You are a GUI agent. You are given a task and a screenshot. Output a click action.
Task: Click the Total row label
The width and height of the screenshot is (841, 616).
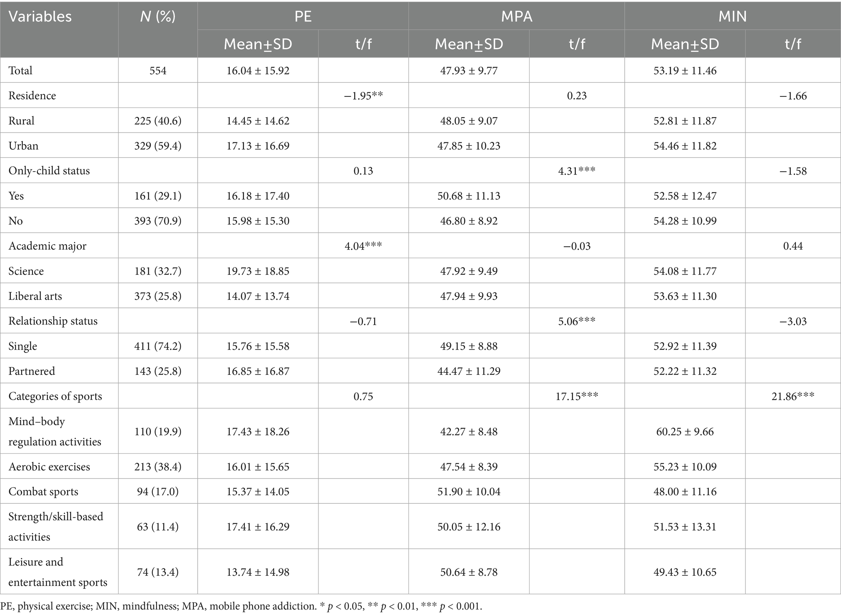20,71
